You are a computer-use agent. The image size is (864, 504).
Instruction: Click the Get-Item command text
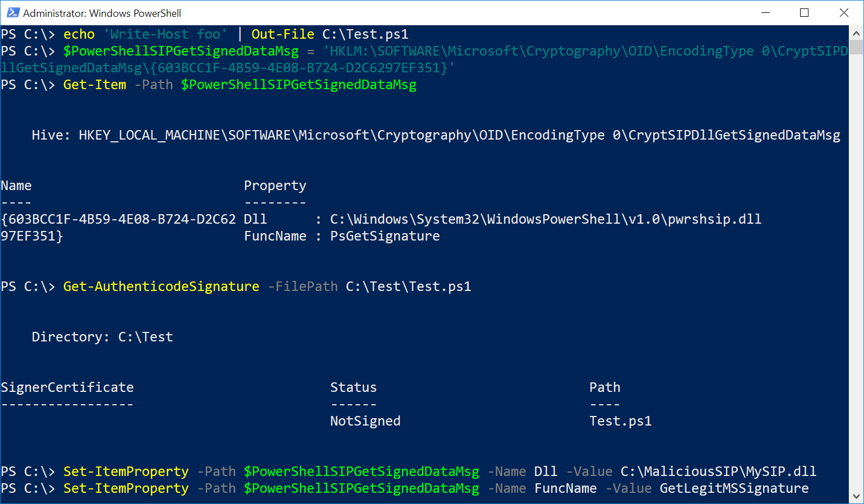coord(94,85)
